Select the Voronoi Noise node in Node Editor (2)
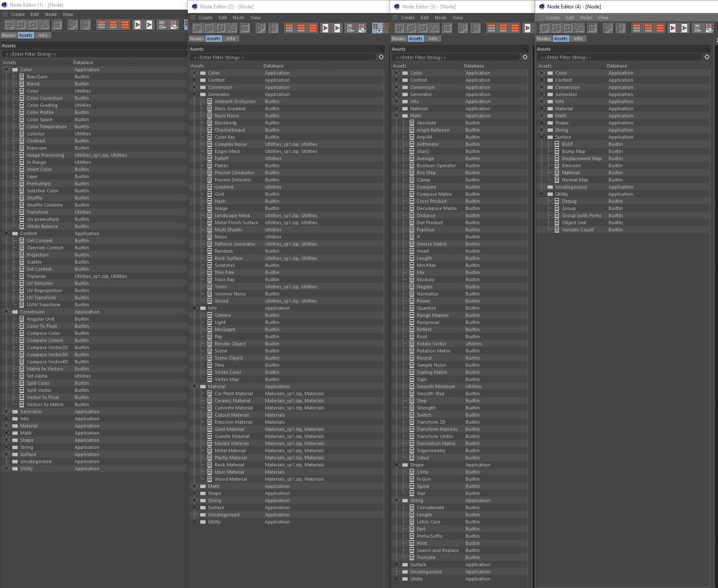Viewport: 718px width, 588px height. pyautogui.click(x=230, y=294)
